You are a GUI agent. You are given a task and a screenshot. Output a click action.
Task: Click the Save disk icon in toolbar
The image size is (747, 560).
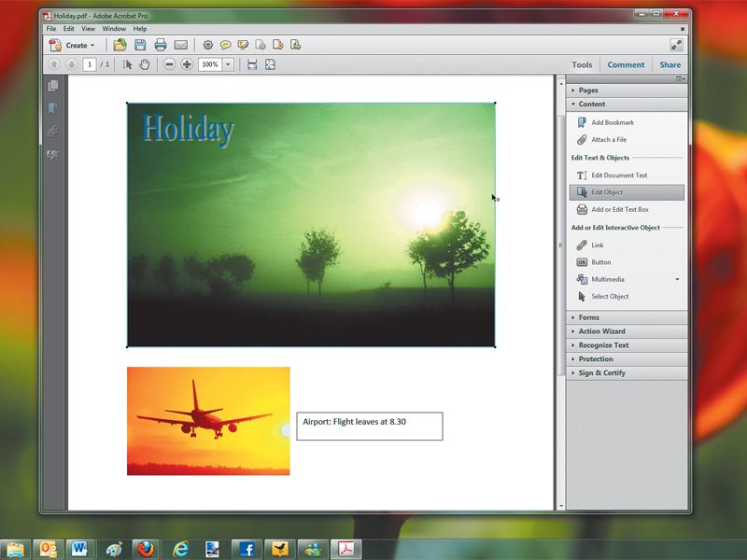139,45
